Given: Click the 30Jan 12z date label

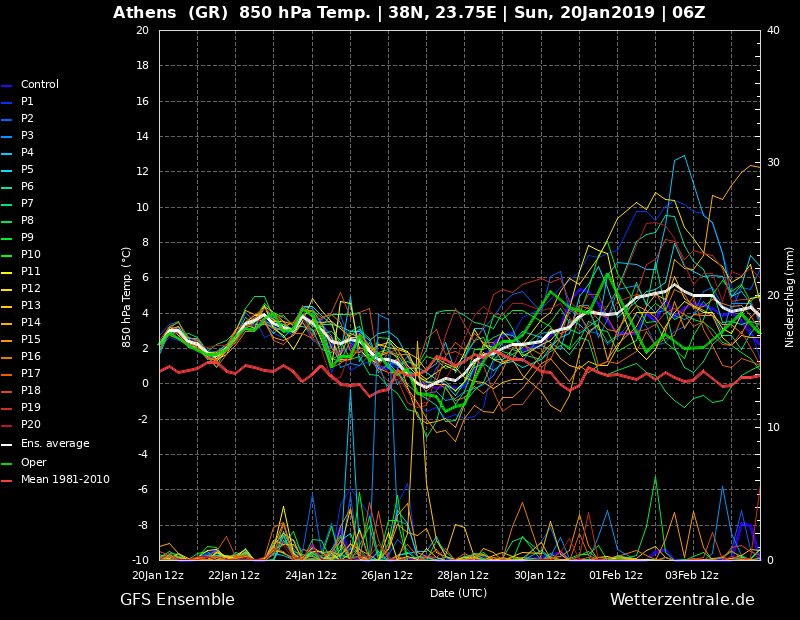Looking at the screenshot, I should click(x=540, y=575).
